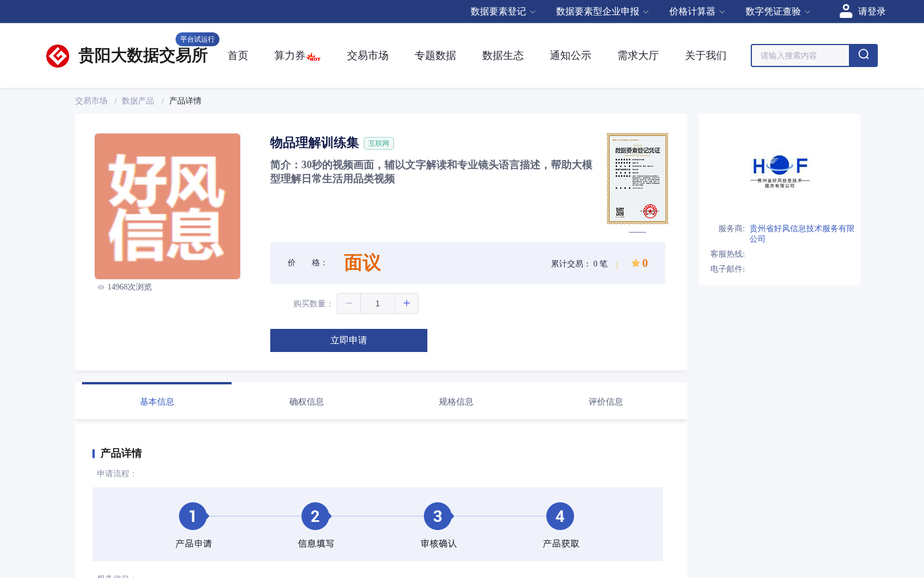Open 交易市场 navigation item
The width and height of the screenshot is (924, 578).
[x=368, y=55]
